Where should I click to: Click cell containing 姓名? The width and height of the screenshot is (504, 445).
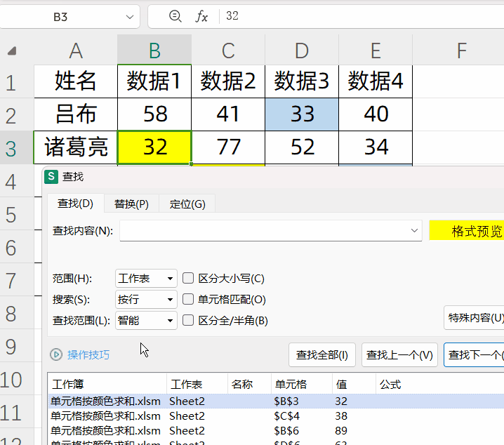point(76,81)
